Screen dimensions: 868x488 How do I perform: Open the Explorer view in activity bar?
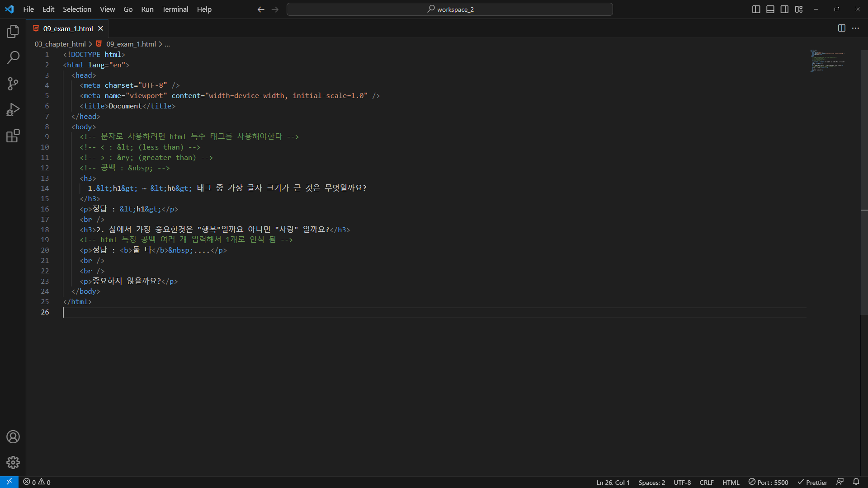point(13,31)
